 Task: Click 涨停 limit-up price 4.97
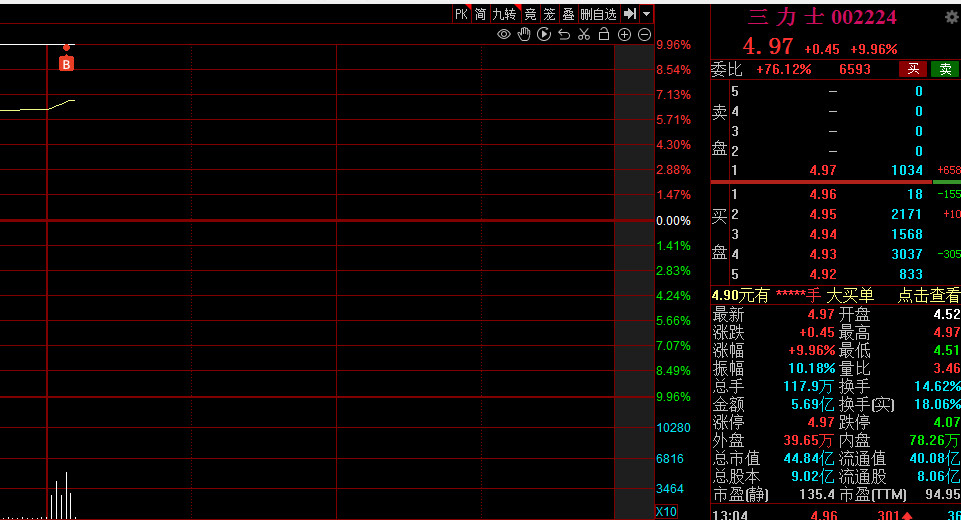point(821,422)
